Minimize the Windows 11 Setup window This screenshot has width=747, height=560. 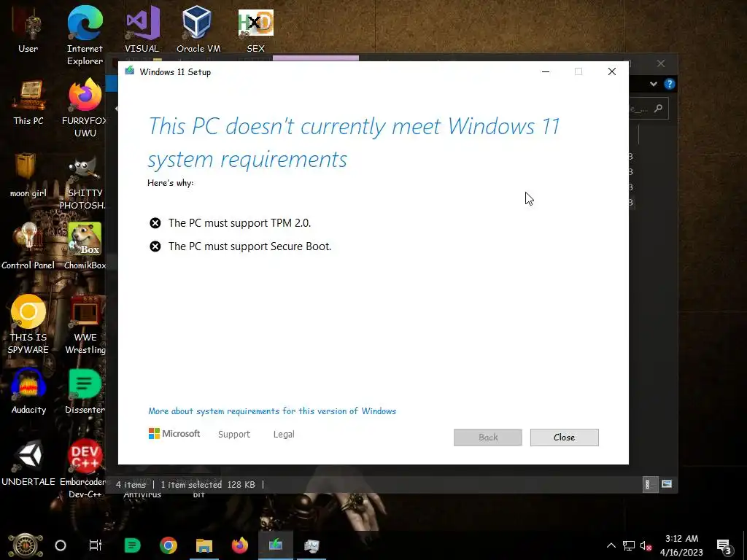546,71
